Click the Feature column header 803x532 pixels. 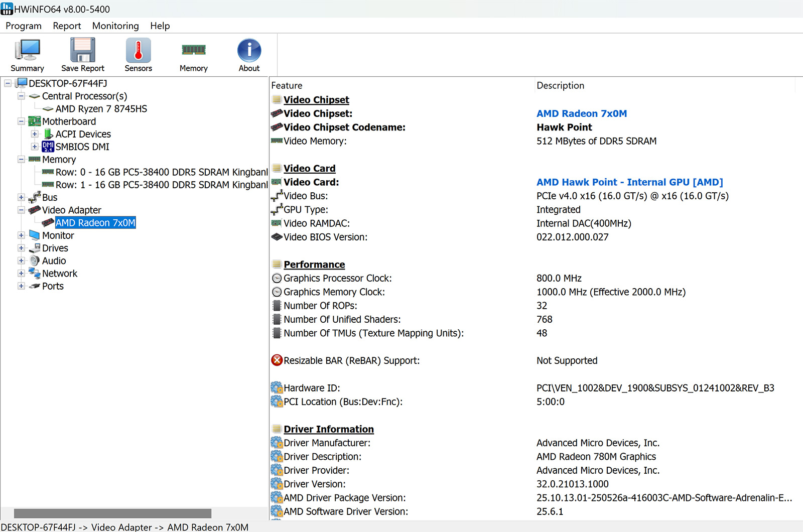[x=287, y=85]
